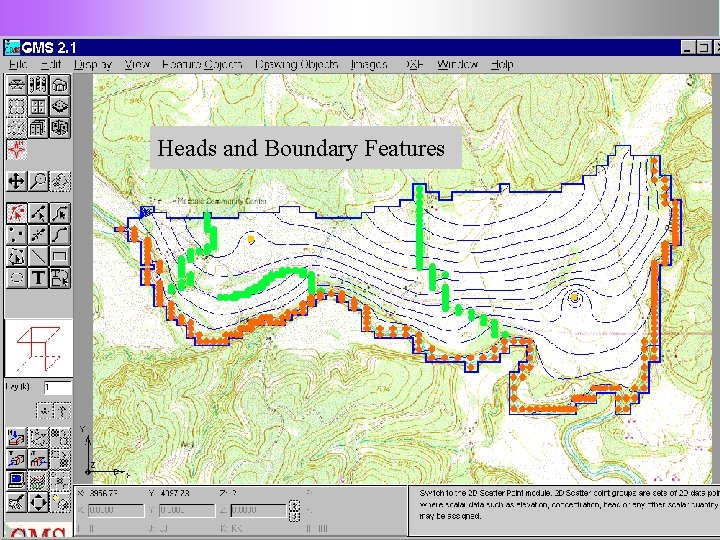This screenshot has height=540, width=720.
Task: Activate the Create Points dots tool
Action: click(x=16, y=235)
